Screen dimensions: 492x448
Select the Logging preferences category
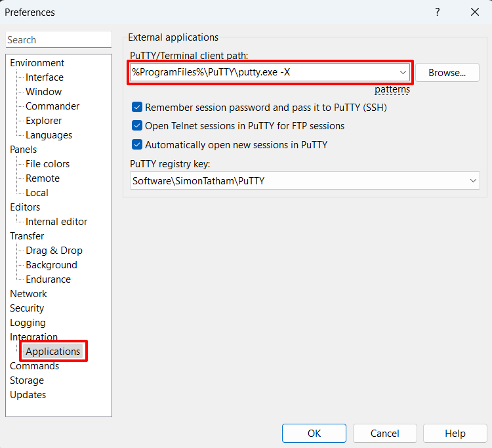click(x=28, y=323)
